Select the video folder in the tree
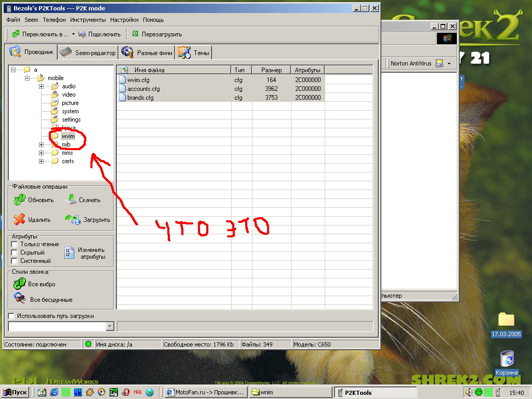 click(x=69, y=95)
